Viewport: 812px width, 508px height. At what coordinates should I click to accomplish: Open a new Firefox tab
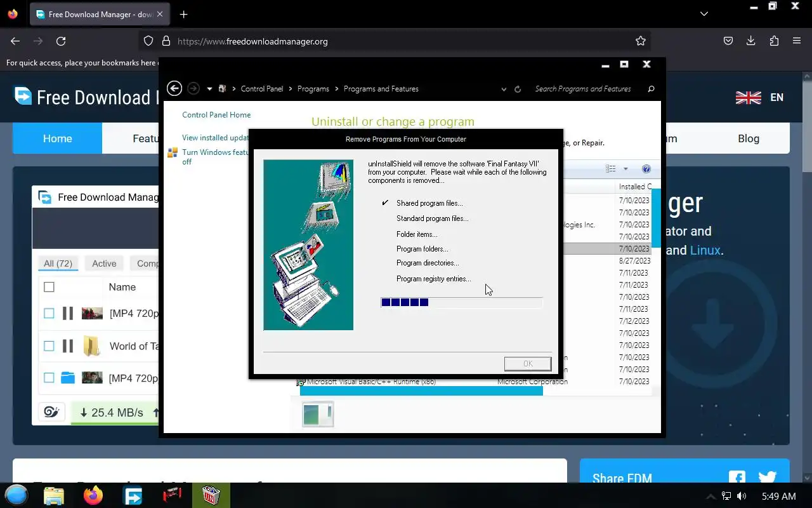pos(183,14)
